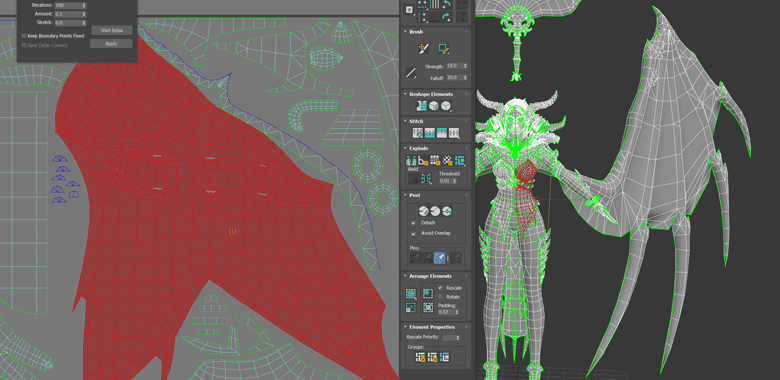Click the fourth Stitch icon
The image size is (780, 380).
coord(453,133)
